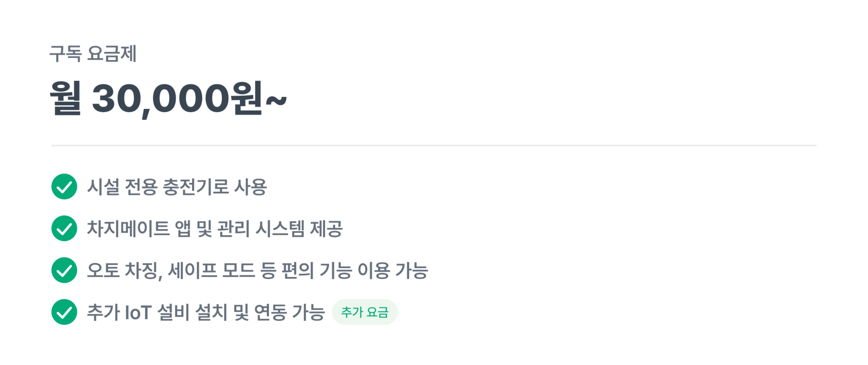The width and height of the screenshot is (868, 365).
Task: Select the check icon for 오토 차징 feature
Action: (x=64, y=270)
